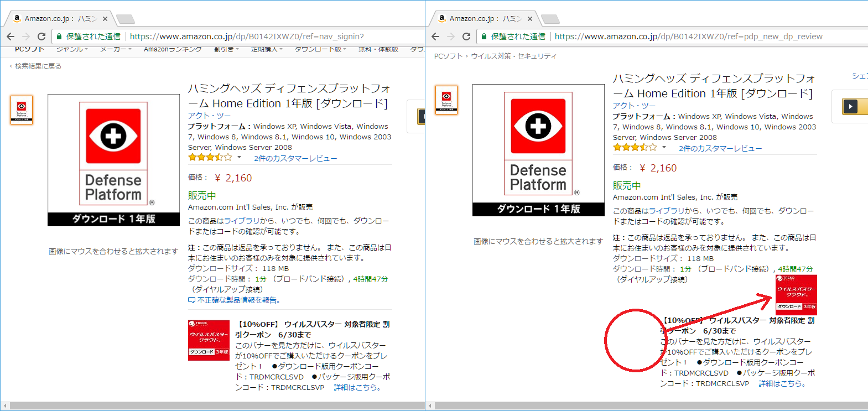Open rating breakdown arrow in the right window
The width and height of the screenshot is (868, 411).
pos(664,148)
